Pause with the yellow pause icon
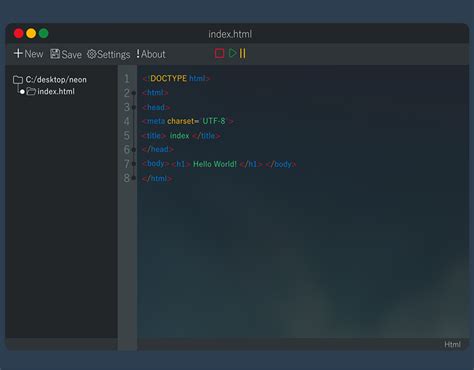474x370 pixels. tap(243, 53)
